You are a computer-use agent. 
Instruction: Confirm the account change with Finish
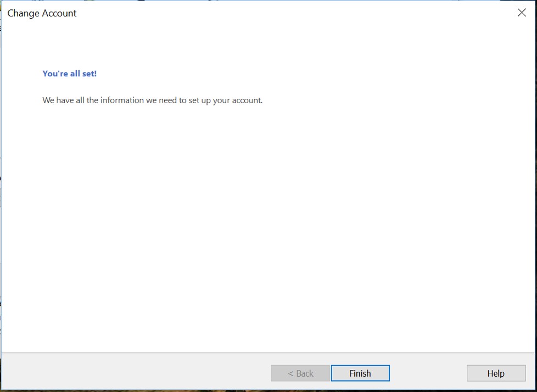(360, 373)
